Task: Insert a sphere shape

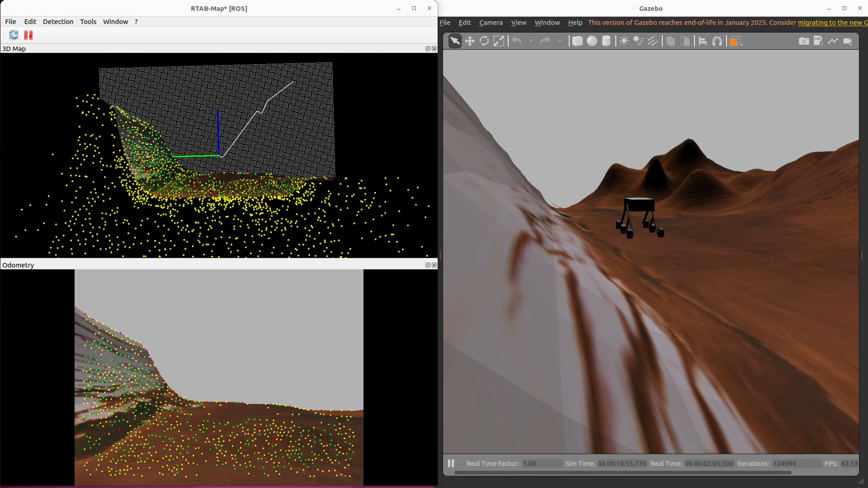Action: pos(592,41)
